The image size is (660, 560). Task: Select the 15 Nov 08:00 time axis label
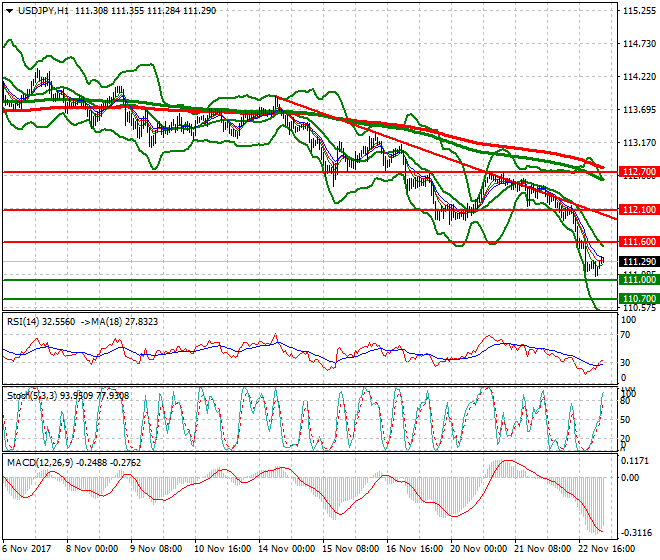pyautogui.click(x=350, y=549)
